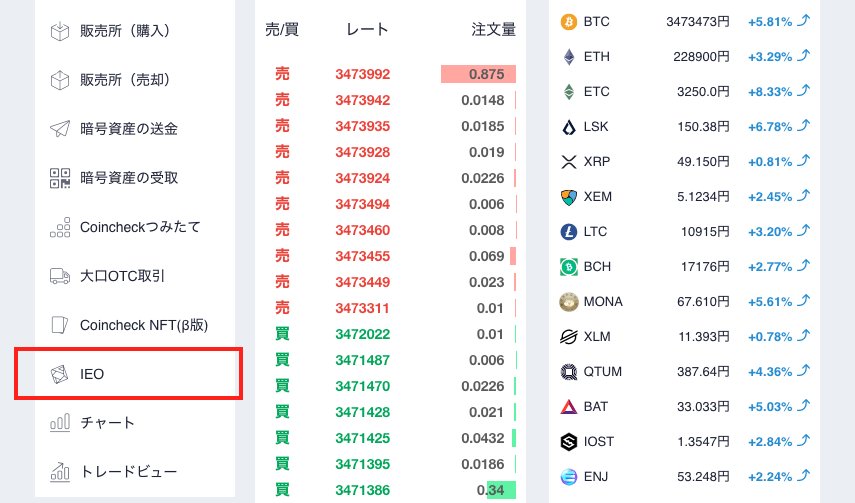Image resolution: width=855 pixels, height=503 pixels.
Task: Click the BCH ticker label
Action: (597, 267)
